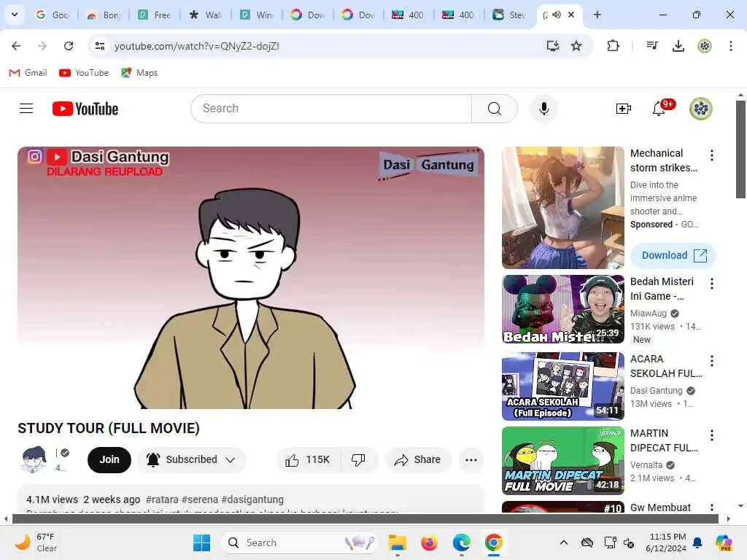Open media control icon in toolbar
747x560 pixels.
point(651,46)
